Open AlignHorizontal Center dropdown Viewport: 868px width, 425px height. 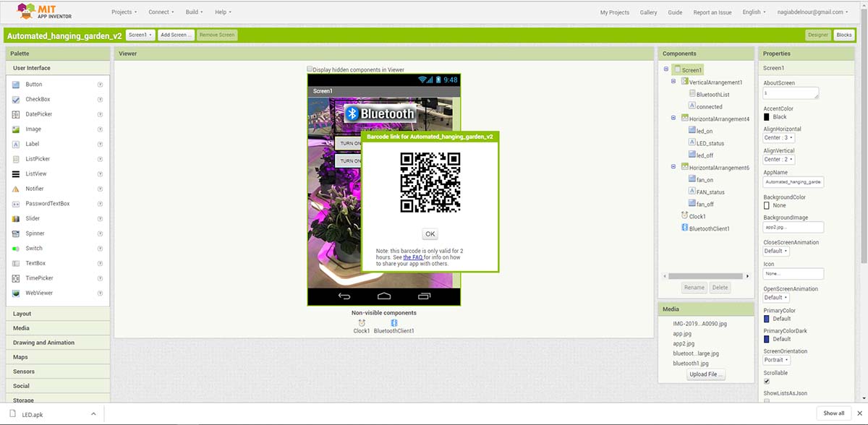click(x=779, y=137)
